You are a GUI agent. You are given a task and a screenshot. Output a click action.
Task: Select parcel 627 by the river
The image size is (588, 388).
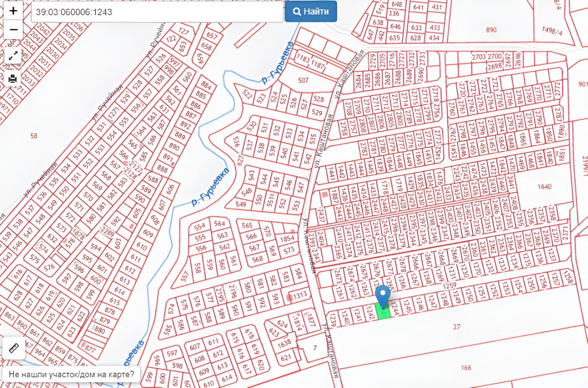pyautogui.click(x=239, y=160)
